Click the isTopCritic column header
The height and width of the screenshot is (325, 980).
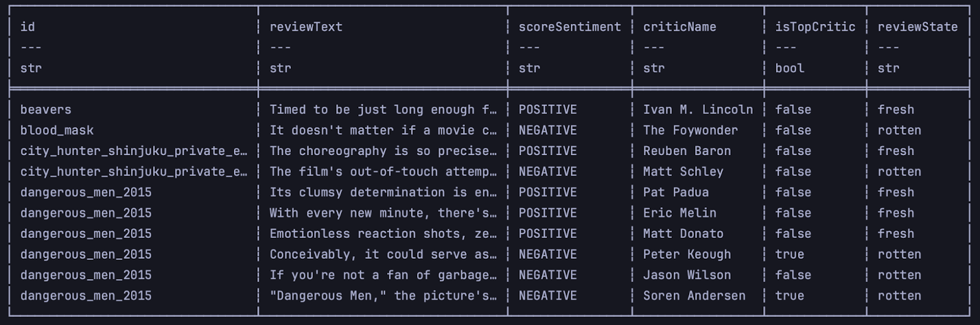815,27
